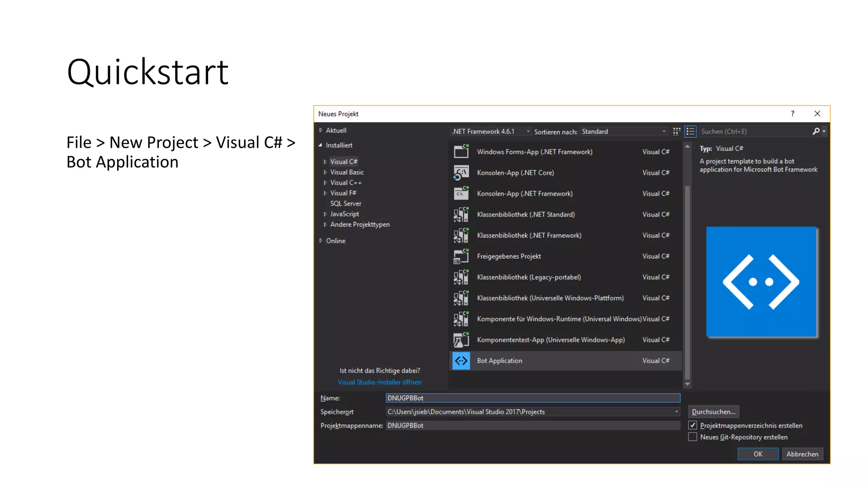Click the Suchen (Ctrl+E) search box

point(755,131)
